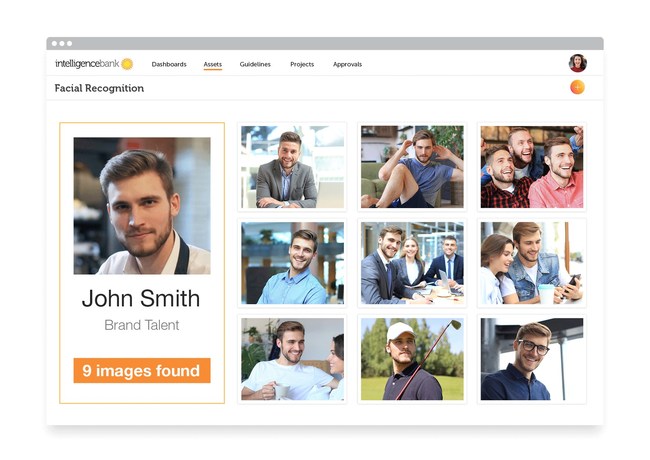The image size is (650, 460).
Task: Click the orange plus add button
Action: coord(577,87)
